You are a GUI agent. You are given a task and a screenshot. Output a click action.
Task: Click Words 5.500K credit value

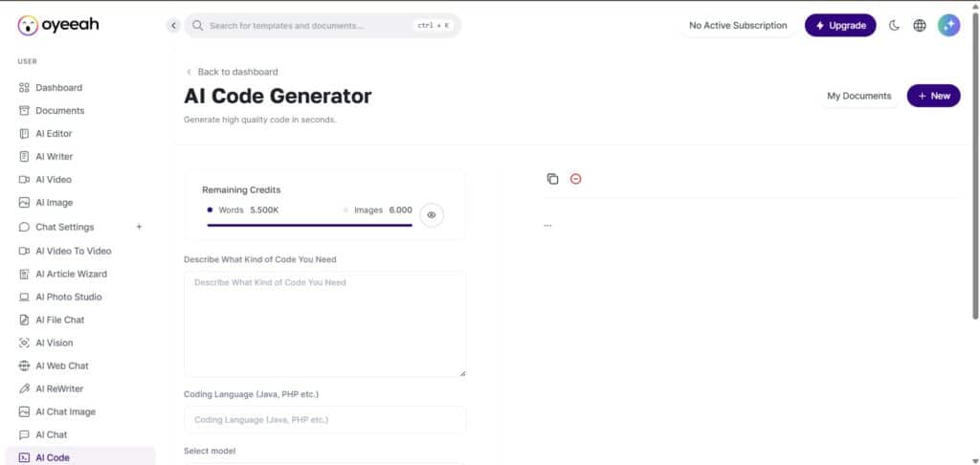(264, 210)
